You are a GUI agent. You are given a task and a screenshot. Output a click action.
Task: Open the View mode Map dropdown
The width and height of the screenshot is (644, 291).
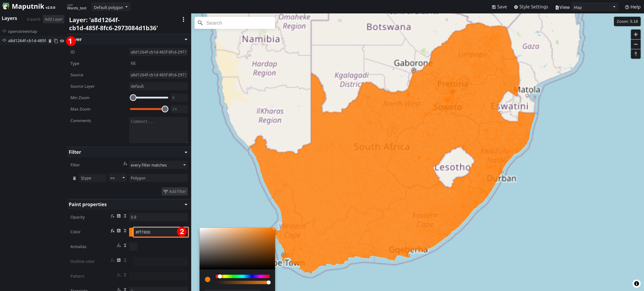pyautogui.click(x=594, y=7)
